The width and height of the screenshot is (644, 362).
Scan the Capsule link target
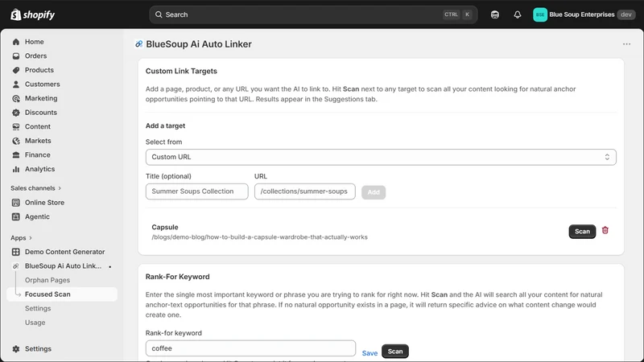pos(582,232)
